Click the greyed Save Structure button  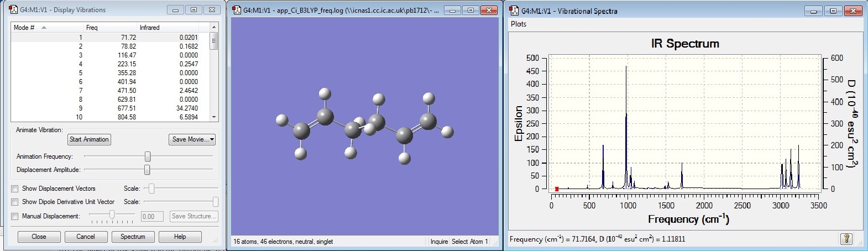tap(194, 216)
